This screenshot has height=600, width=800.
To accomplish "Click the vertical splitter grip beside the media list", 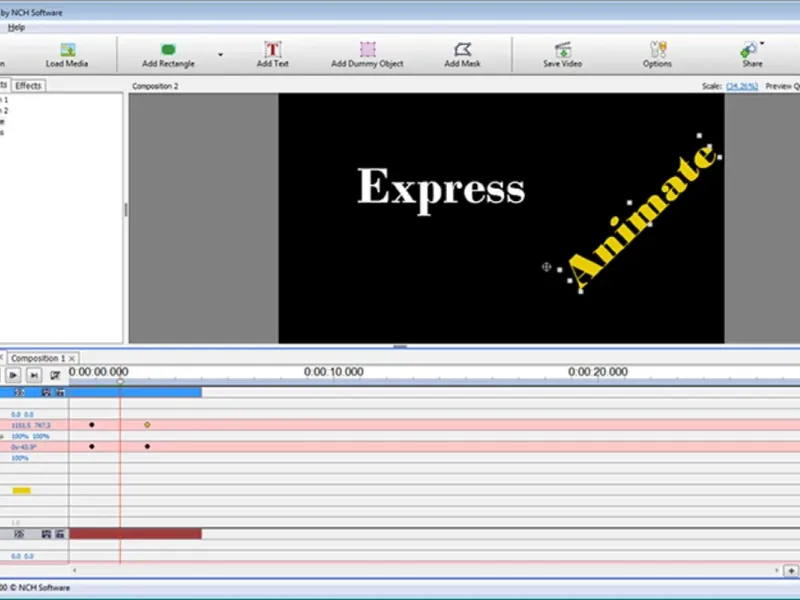I will click(126, 210).
